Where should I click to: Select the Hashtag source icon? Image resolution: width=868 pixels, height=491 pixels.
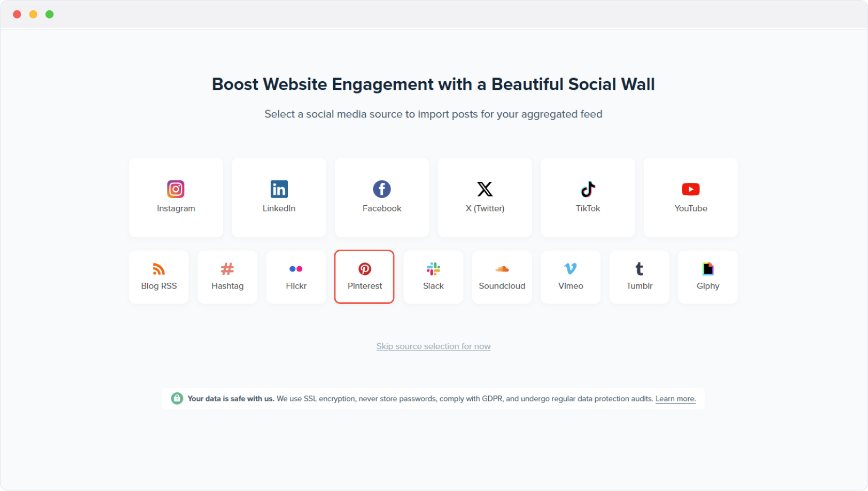pyautogui.click(x=227, y=269)
